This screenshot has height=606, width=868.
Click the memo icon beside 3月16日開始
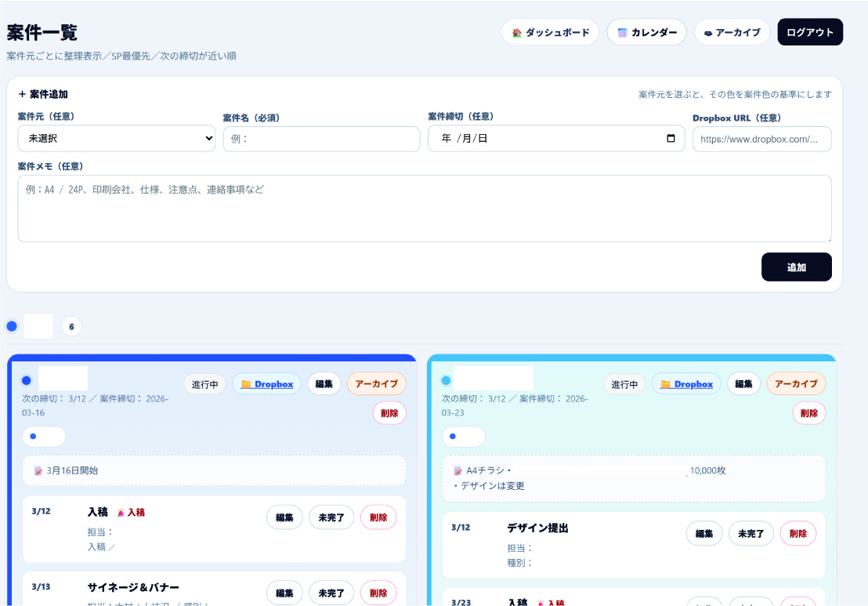coord(38,471)
